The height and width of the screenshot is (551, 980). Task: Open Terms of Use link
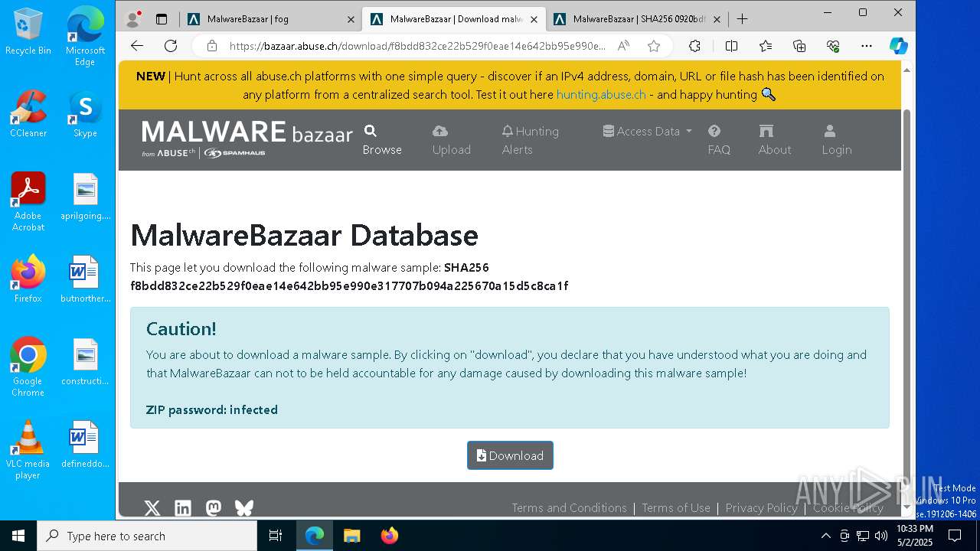[676, 508]
